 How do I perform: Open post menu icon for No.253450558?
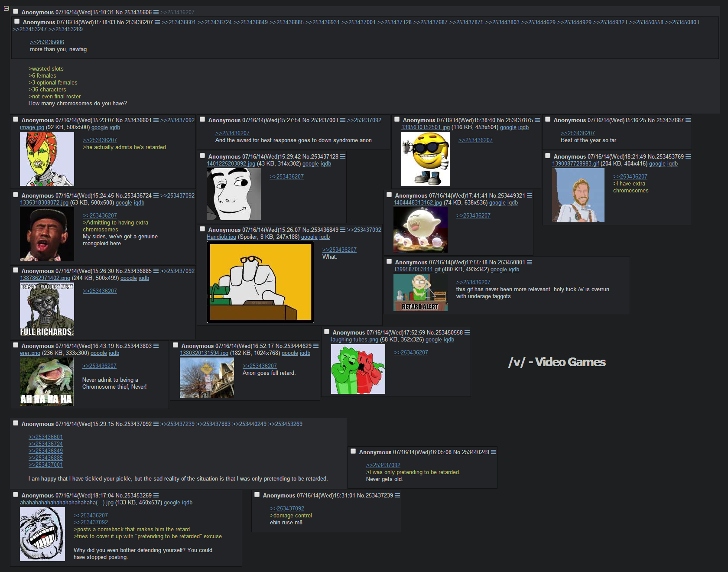pos(467,332)
